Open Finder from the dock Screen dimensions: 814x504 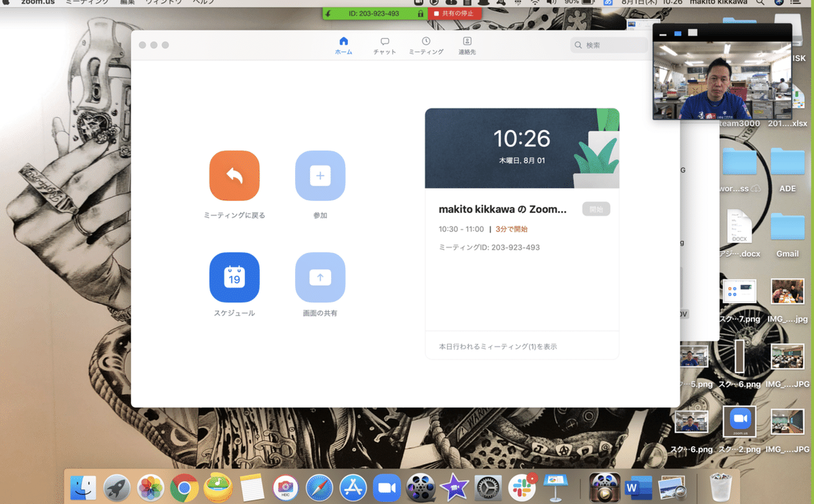tap(83, 487)
